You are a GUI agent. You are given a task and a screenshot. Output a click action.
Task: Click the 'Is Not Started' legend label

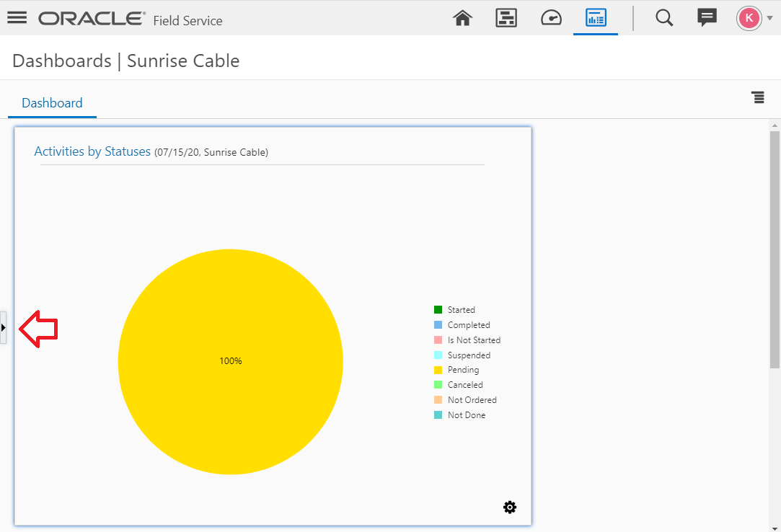[x=475, y=340]
